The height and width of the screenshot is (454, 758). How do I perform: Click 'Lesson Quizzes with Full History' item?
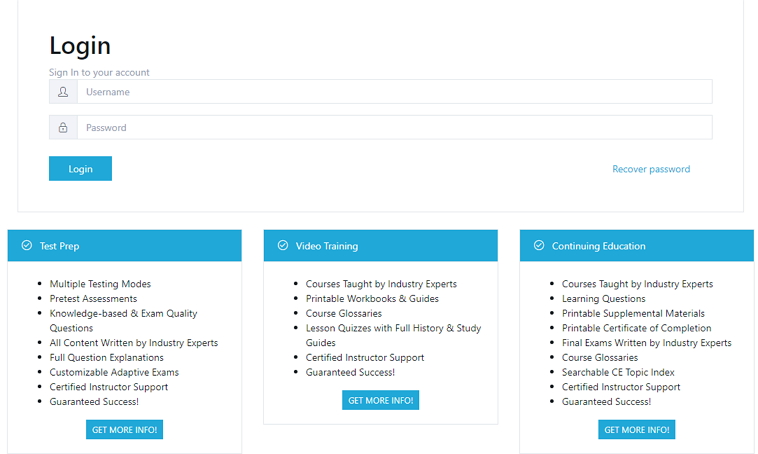[393, 335]
